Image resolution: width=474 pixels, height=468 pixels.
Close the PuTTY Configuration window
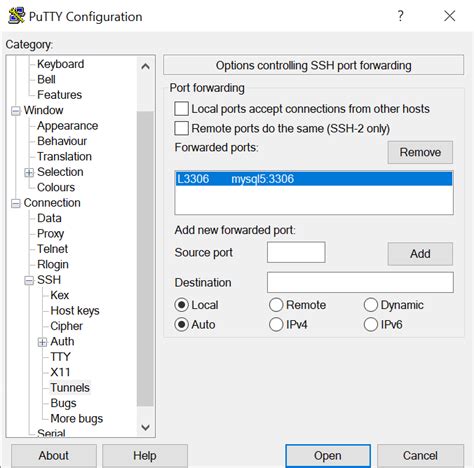tap(449, 16)
